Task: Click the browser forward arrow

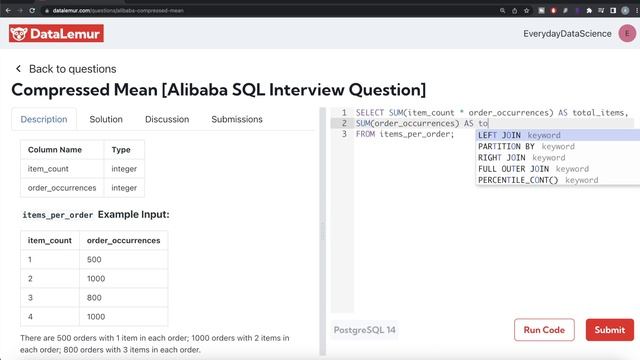Action: [20, 11]
